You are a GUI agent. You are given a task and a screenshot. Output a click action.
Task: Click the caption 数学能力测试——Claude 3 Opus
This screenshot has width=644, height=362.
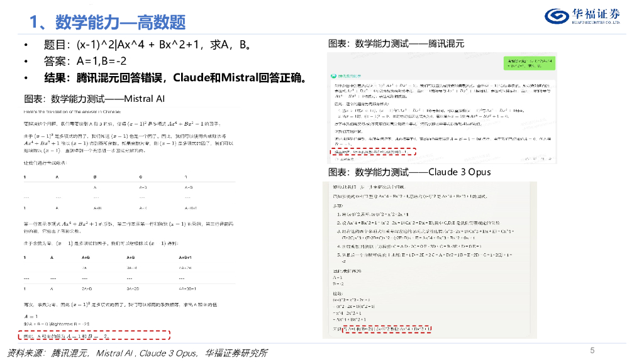409,172
